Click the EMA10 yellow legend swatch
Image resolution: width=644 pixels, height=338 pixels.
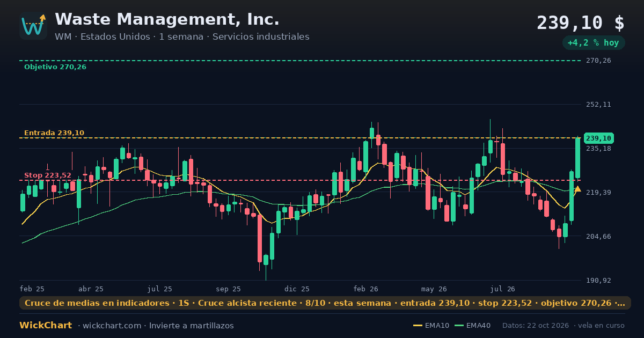pos(418,326)
